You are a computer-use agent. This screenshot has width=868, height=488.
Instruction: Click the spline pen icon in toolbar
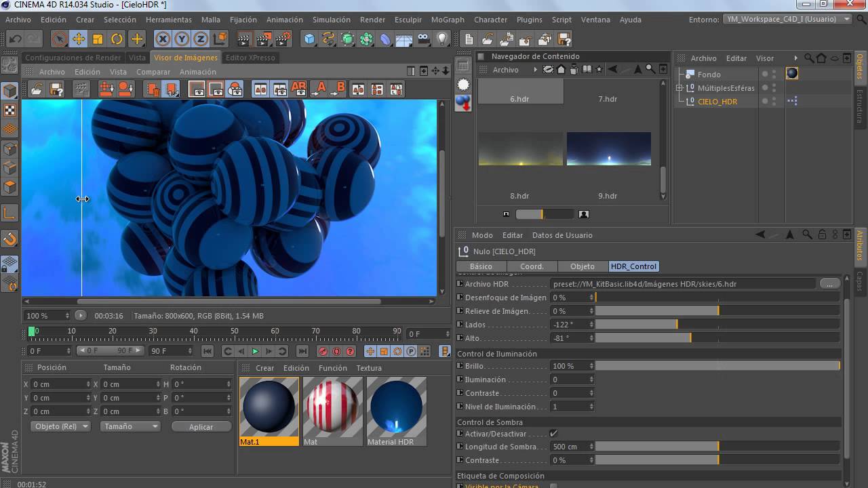[328, 39]
